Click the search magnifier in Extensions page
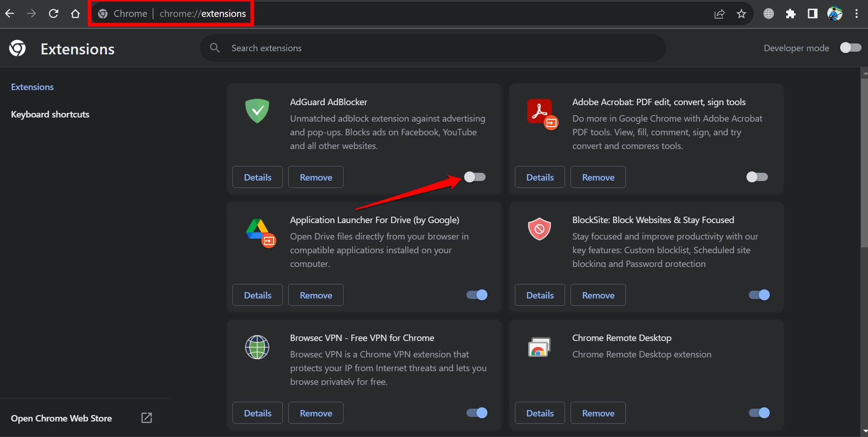 [215, 48]
